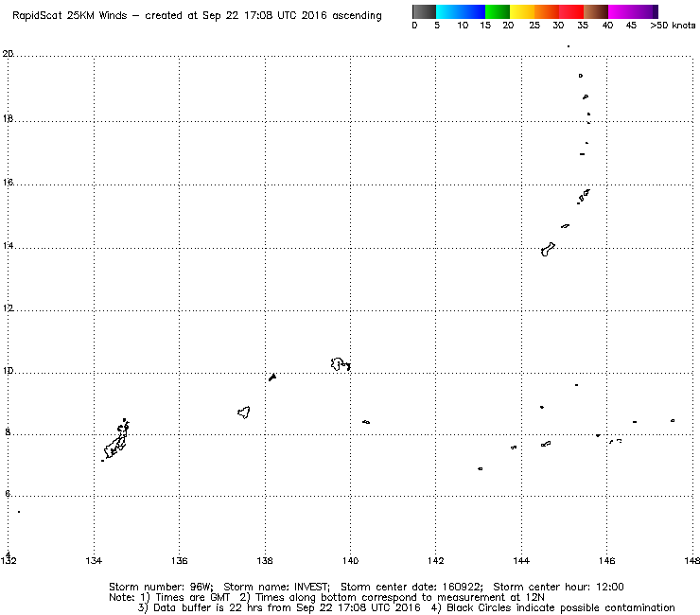Click the latitude axis label '18'
The image size is (700, 615).
point(8,119)
